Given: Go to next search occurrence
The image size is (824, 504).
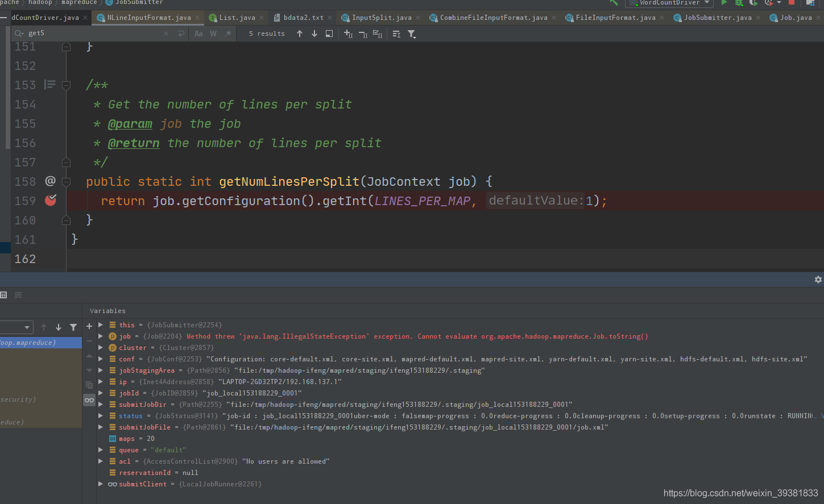Looking at the screenshot, I should pos(314,34).
